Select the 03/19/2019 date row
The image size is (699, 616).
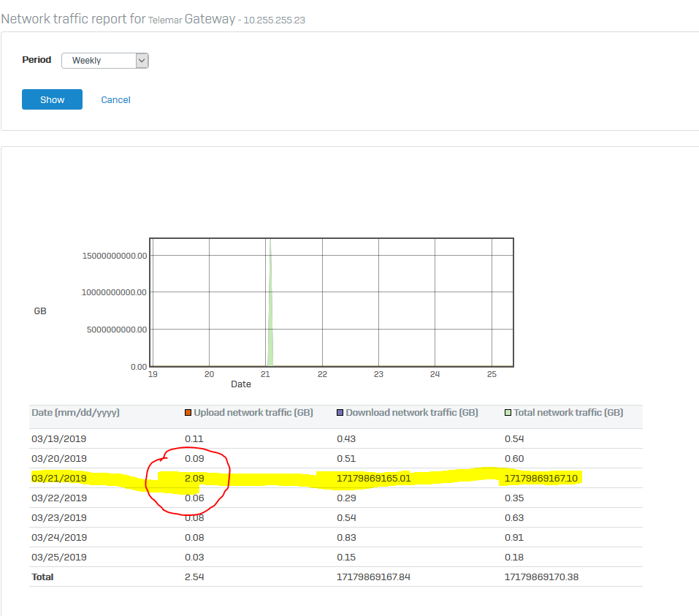(x=59, y=439)
